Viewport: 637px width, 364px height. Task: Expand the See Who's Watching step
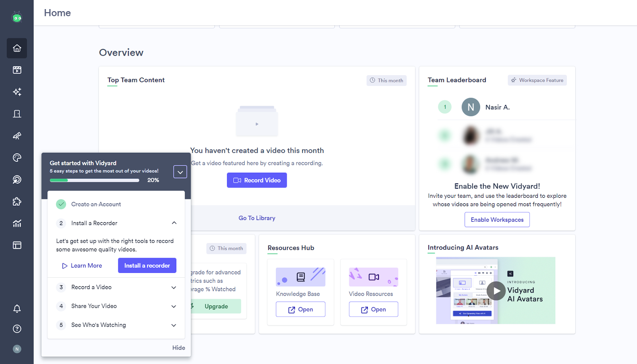(x=174, y=325)
